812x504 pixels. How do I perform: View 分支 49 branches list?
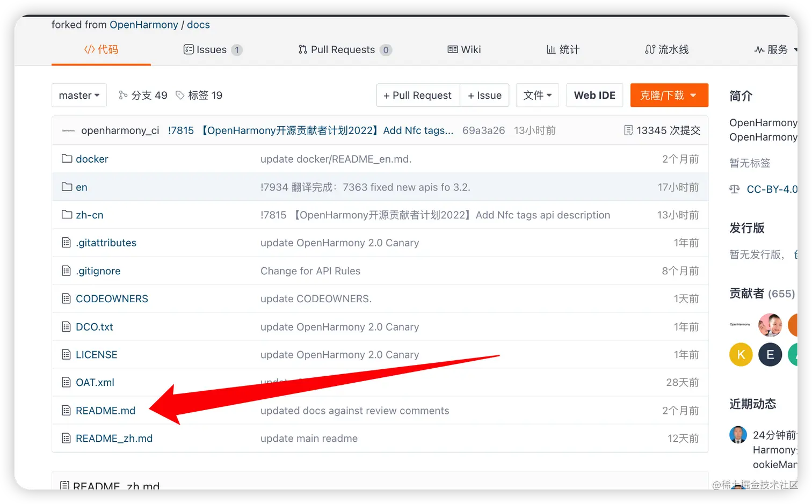(x=143, y=95)
